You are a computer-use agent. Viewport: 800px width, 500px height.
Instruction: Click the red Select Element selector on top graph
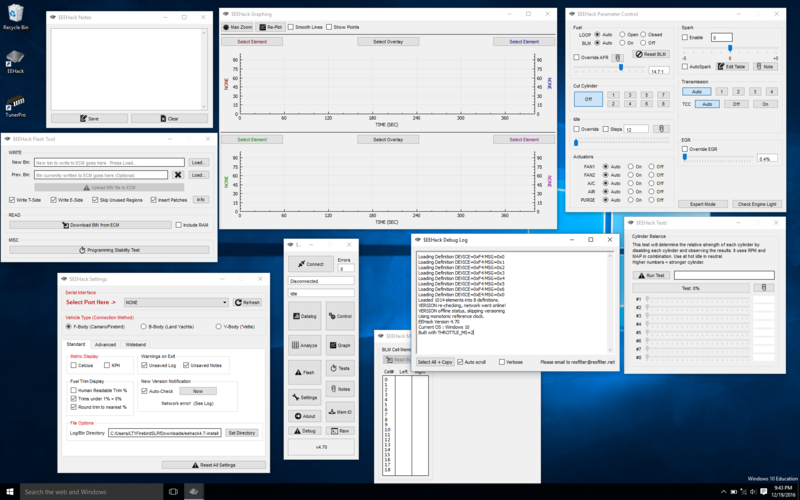point(252,42)
